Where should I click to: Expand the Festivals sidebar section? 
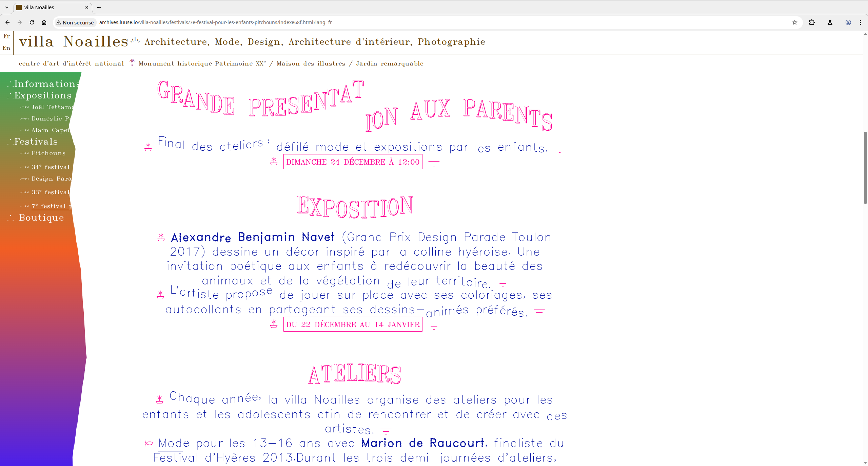pos(36,142)
